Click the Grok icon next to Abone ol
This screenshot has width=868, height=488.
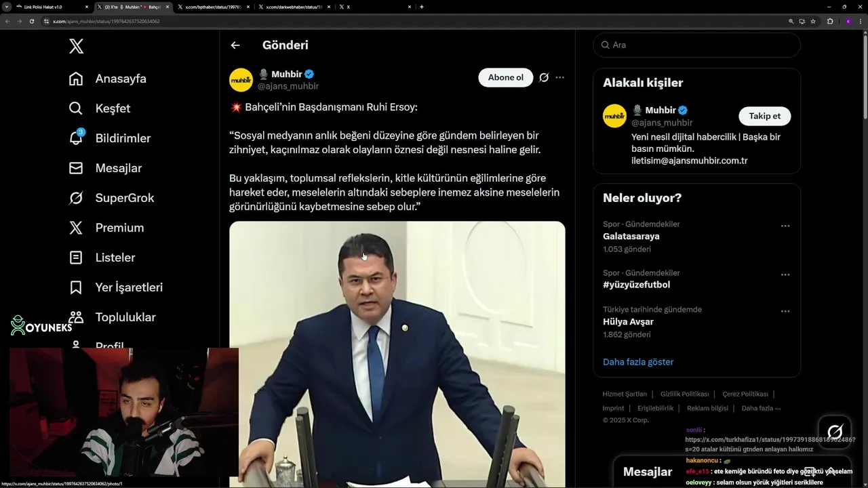[544, 77]
